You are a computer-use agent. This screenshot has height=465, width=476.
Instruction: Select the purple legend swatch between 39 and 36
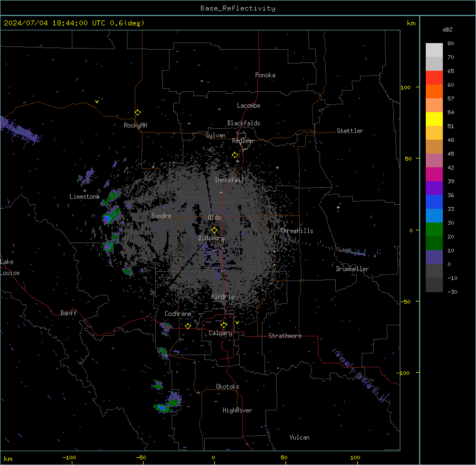[434, 188]
